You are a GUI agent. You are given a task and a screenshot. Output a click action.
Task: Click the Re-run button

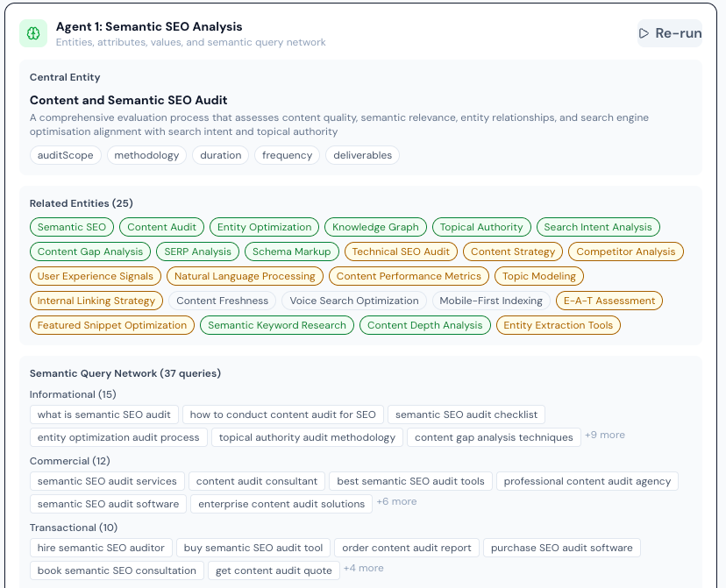click(x=670, y=33)
